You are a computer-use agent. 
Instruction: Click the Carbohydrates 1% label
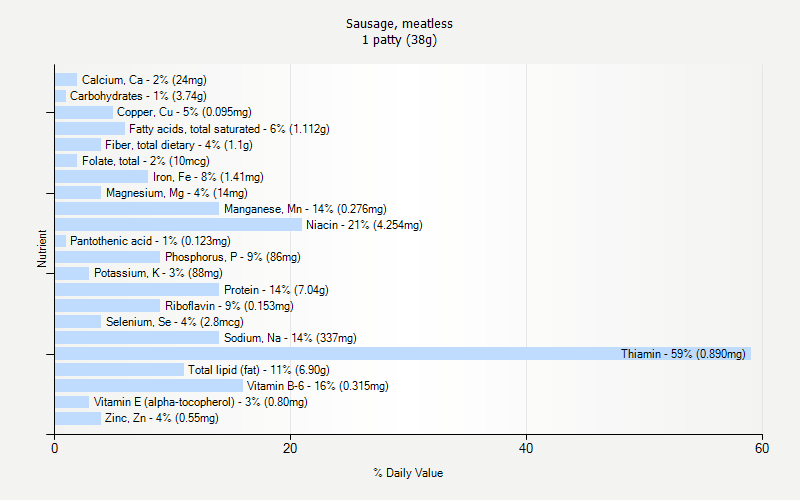pyautogui.click(x=138, y=96)
